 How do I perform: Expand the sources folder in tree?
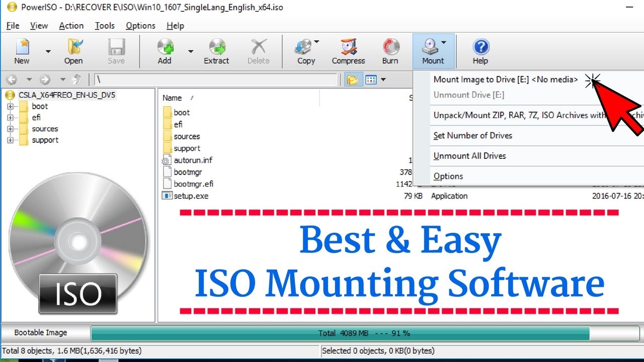pyautogui.click(x=10, y=129)
